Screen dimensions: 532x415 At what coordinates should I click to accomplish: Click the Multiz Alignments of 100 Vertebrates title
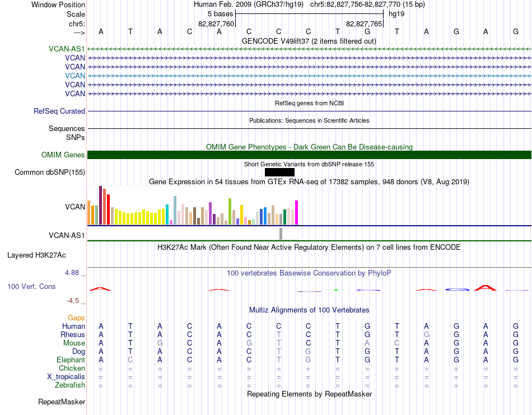pyautogui.click(x=309, y=310)
